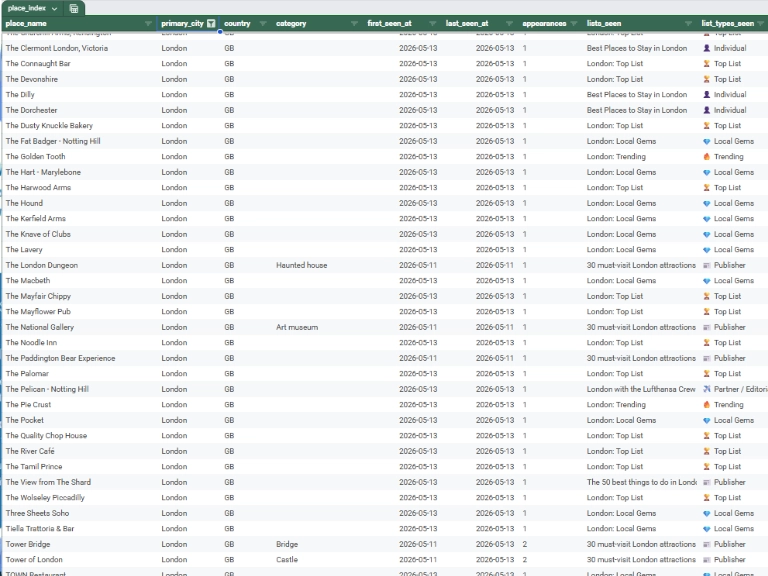Click the Publisher icon in Tower Bridge row
The image size is (768, 576).
pos(706,544)
